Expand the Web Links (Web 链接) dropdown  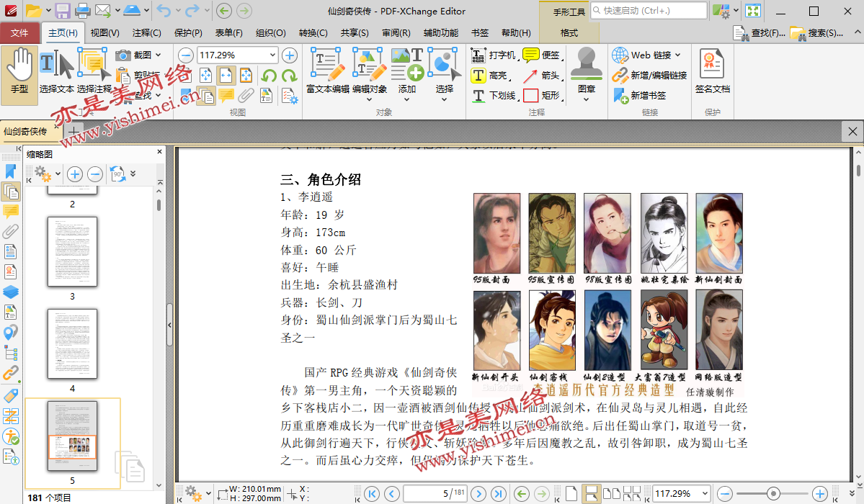[678, 55]
